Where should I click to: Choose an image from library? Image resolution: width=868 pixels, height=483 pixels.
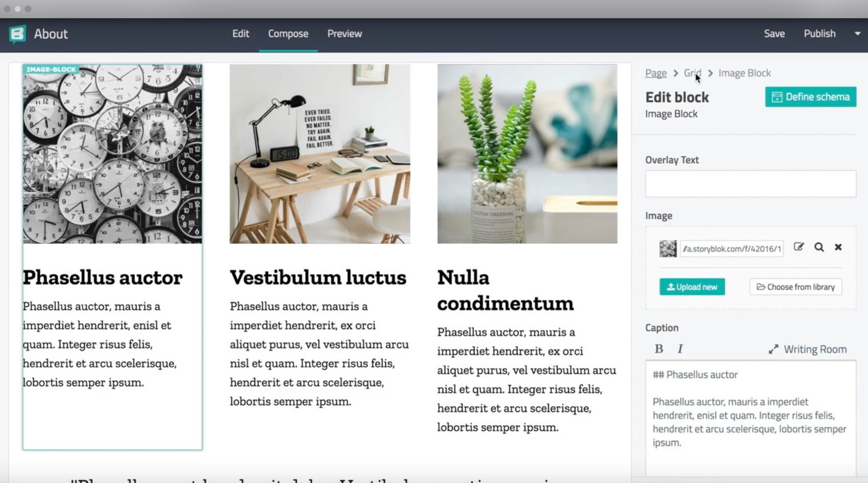pyautogui.click(x=795, y=286)
